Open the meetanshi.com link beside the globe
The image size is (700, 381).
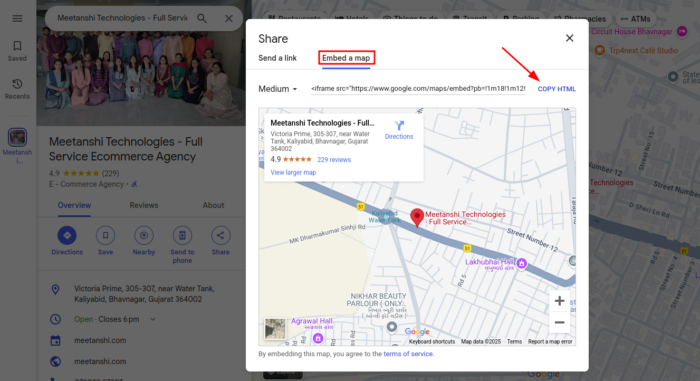(100, 361)
